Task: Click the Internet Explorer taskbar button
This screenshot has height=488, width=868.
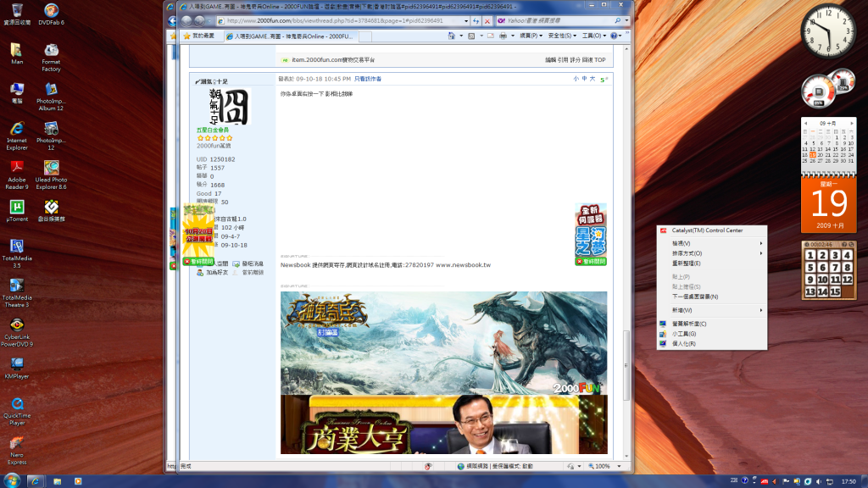Action: (35, 481)
